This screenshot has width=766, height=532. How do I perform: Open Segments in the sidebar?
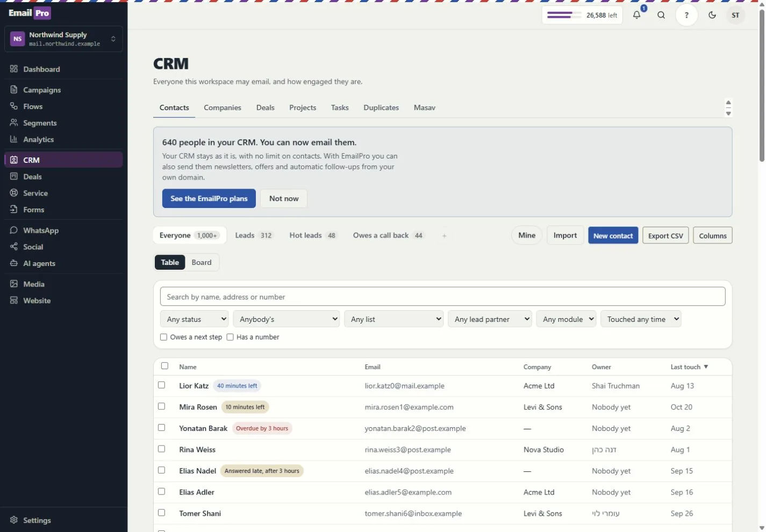click(63, 123)
